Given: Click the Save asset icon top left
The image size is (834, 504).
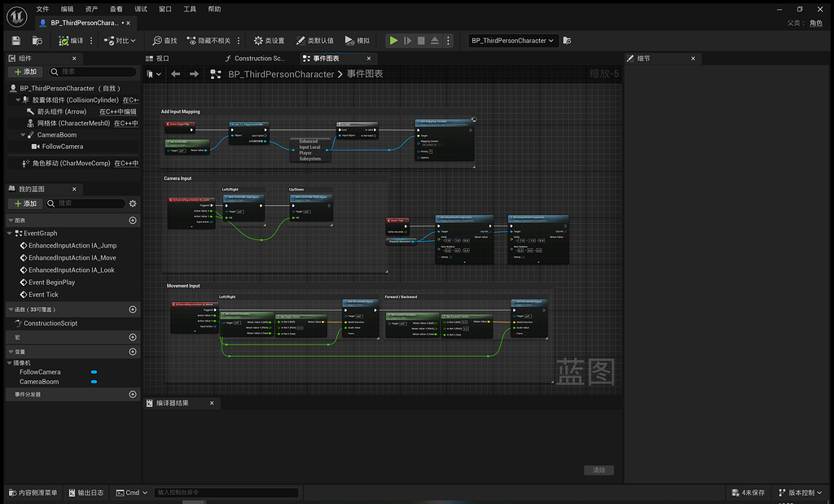Looking at the screenshot, I should [x=14, y=41].
